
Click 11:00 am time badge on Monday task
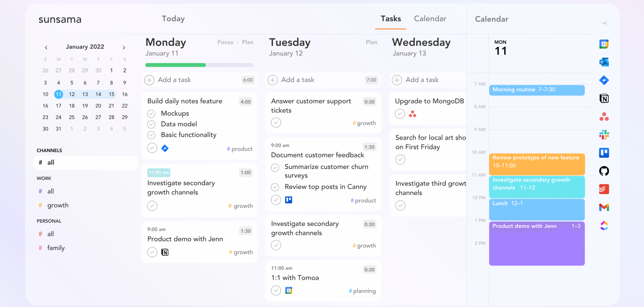[x=159, y=172]
